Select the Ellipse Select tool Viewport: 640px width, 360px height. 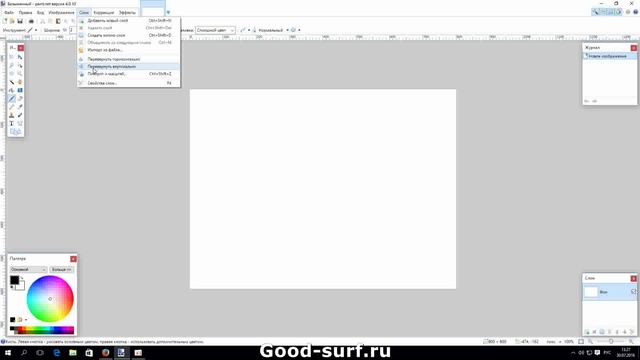click(x=11, y=73)
